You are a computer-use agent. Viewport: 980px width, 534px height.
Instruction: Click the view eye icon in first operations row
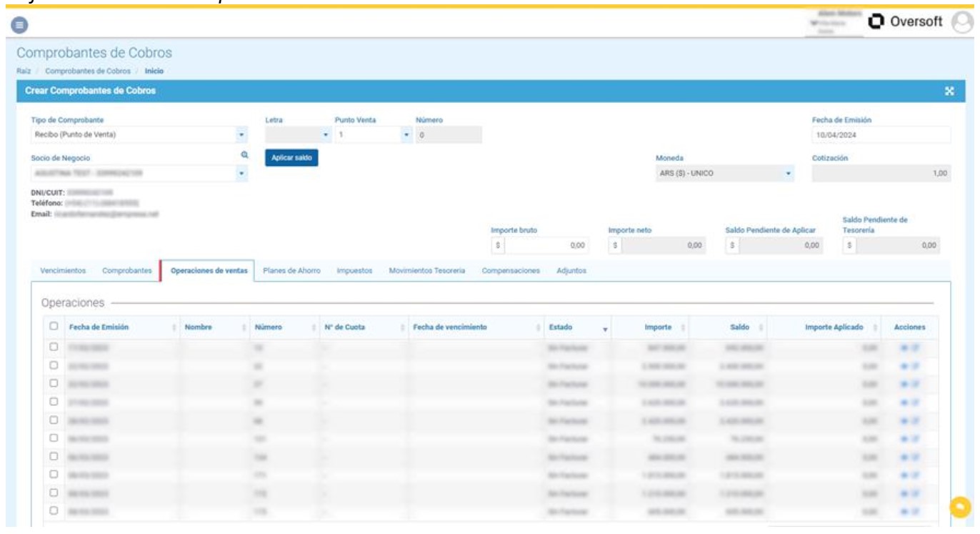pyautogui.click(x=905, y=347)
